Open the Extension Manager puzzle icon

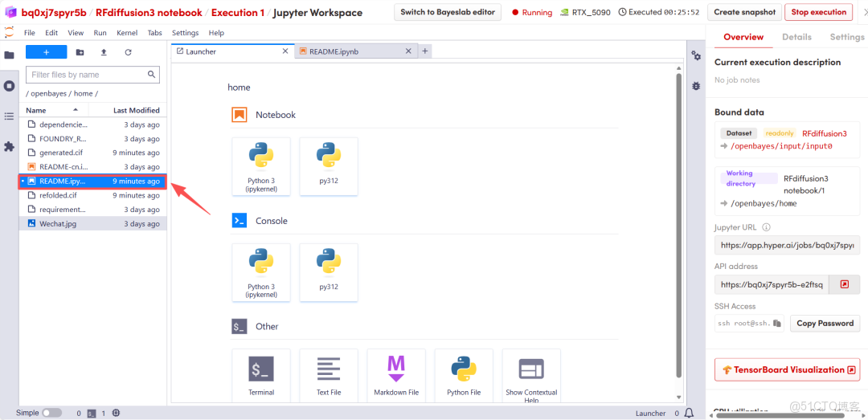[x=9, y=147]
